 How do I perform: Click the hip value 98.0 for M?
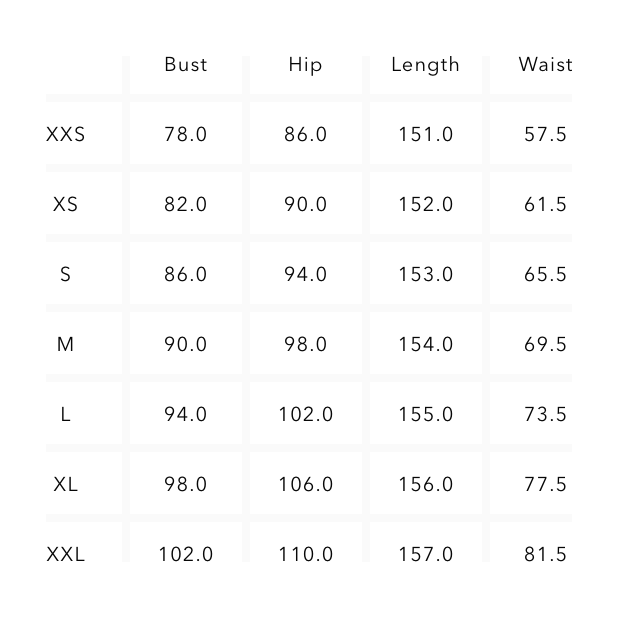click(305, 344)
